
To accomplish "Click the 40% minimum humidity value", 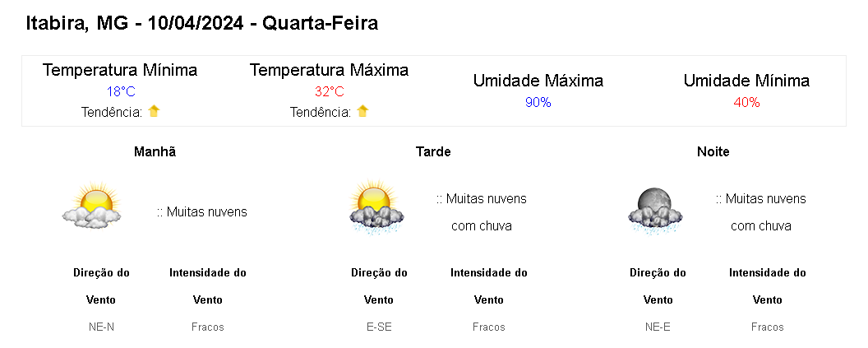I will pyautogui.click(x=746, y=102).
